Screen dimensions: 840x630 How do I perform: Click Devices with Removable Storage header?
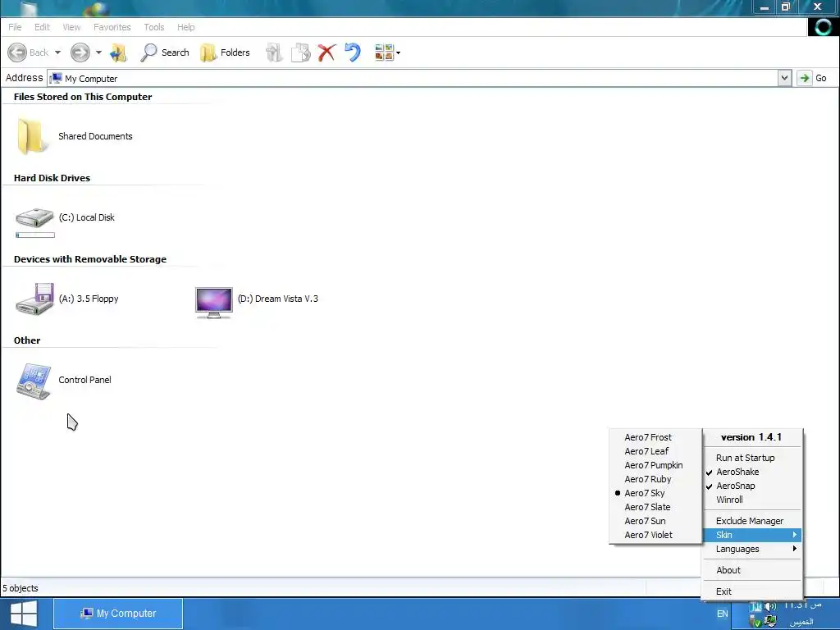pyautogui.click(x=90, y=259)
